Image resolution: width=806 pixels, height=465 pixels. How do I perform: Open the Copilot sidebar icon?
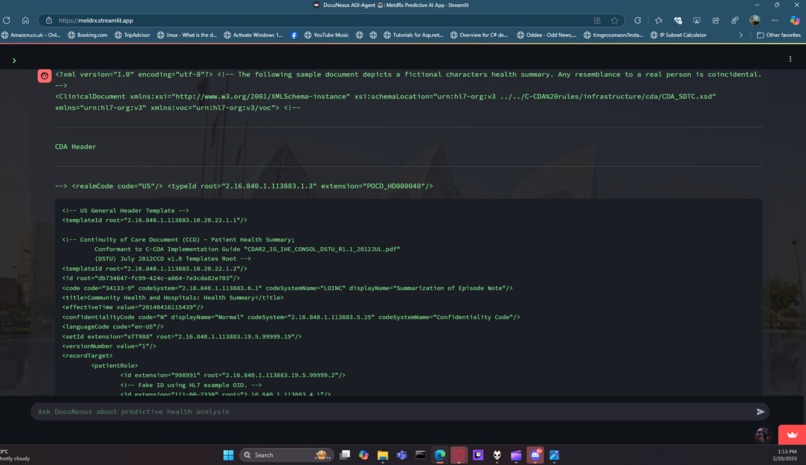coord(795,21)
